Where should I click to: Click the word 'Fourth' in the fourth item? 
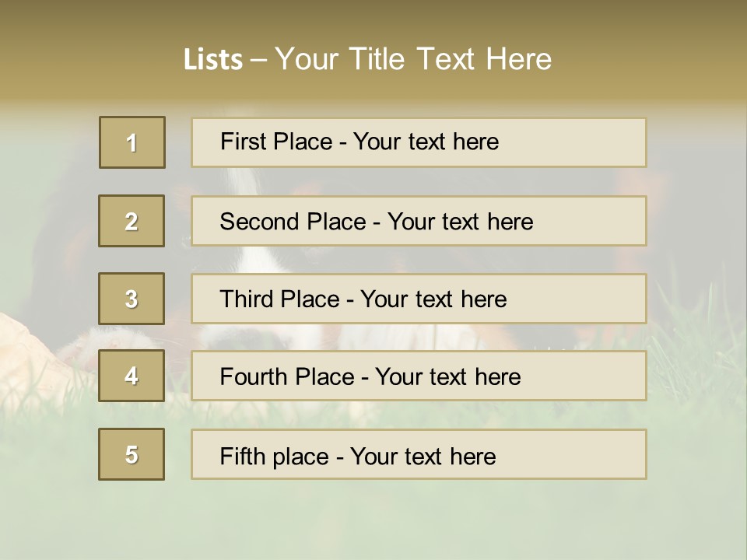254,377
